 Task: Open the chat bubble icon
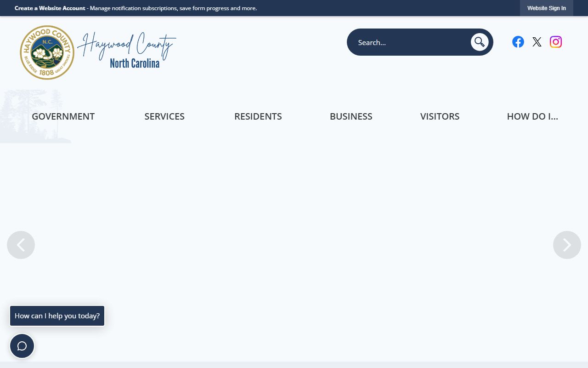tap(22, 346)
